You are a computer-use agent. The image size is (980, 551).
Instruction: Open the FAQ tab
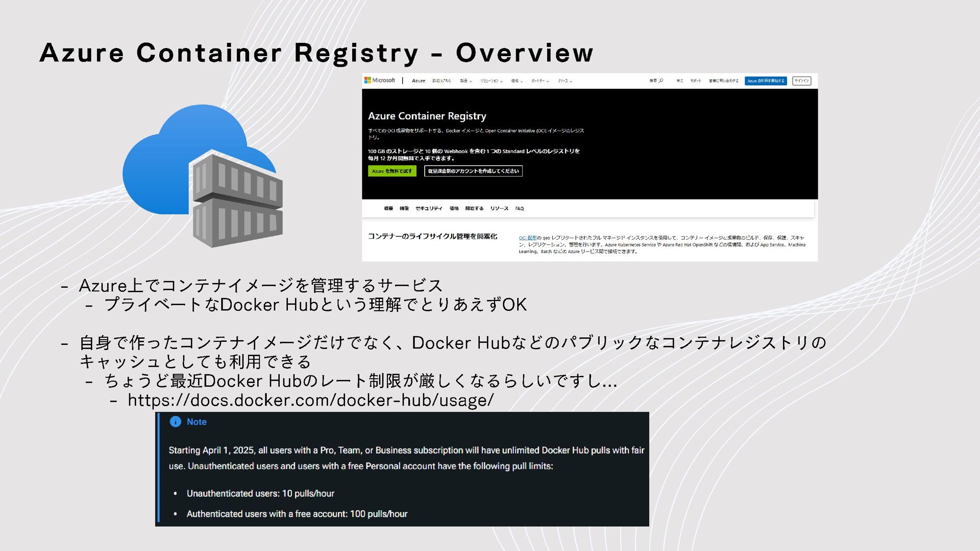[519, 209]
